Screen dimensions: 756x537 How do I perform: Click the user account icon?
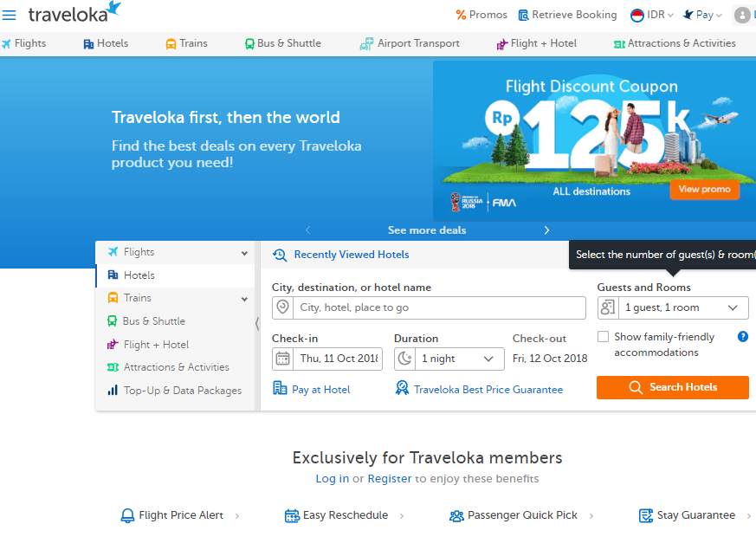point(743,15)
